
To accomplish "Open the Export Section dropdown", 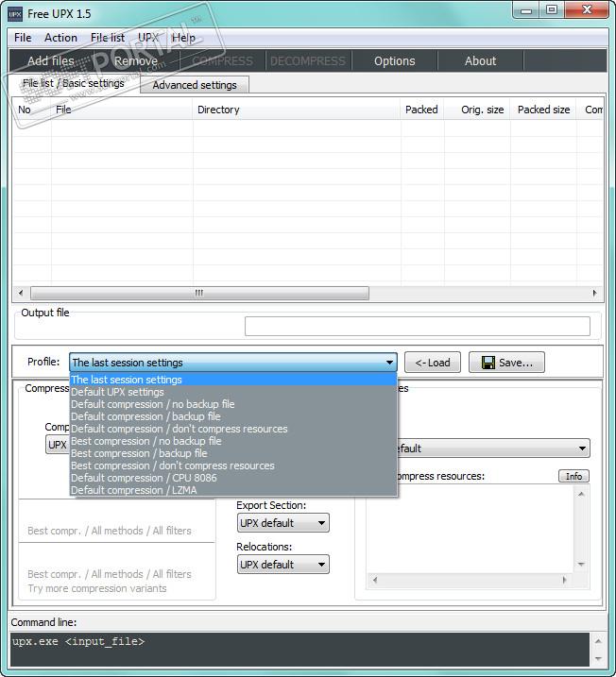I will 282,523.
